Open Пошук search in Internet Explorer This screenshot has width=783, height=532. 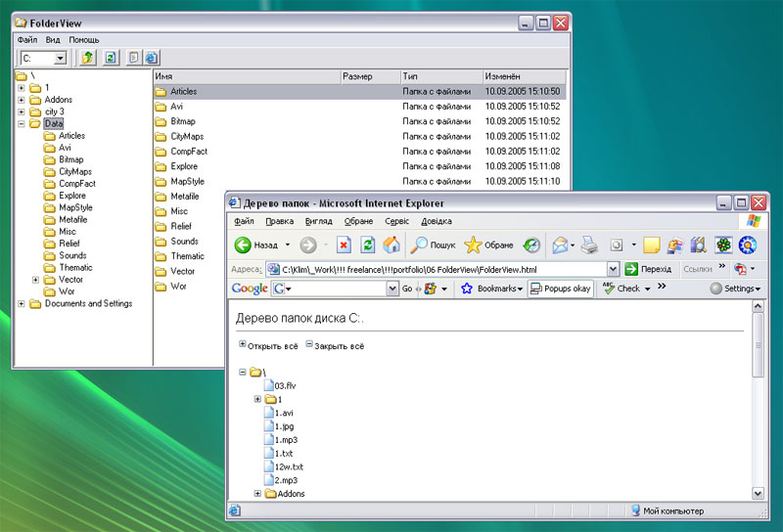(x=433, y=245)
